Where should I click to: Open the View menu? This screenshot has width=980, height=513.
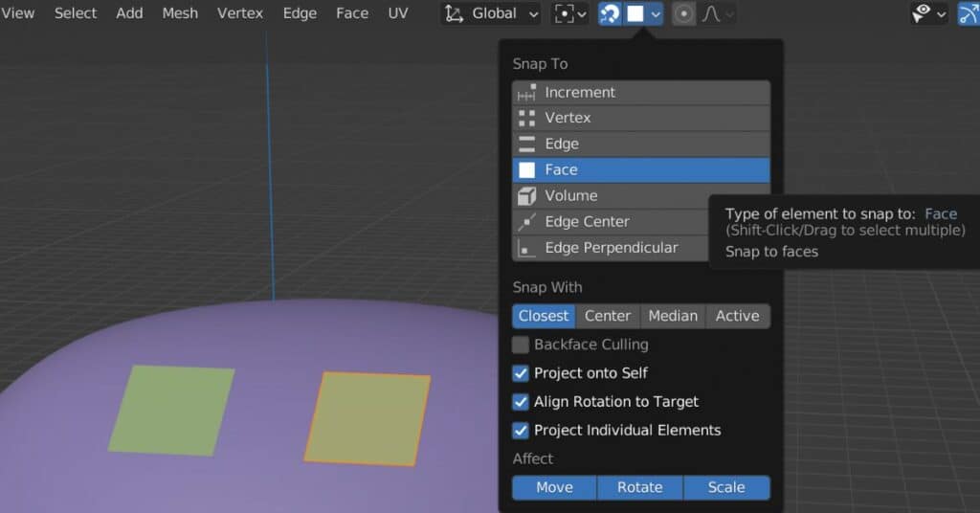17,13
